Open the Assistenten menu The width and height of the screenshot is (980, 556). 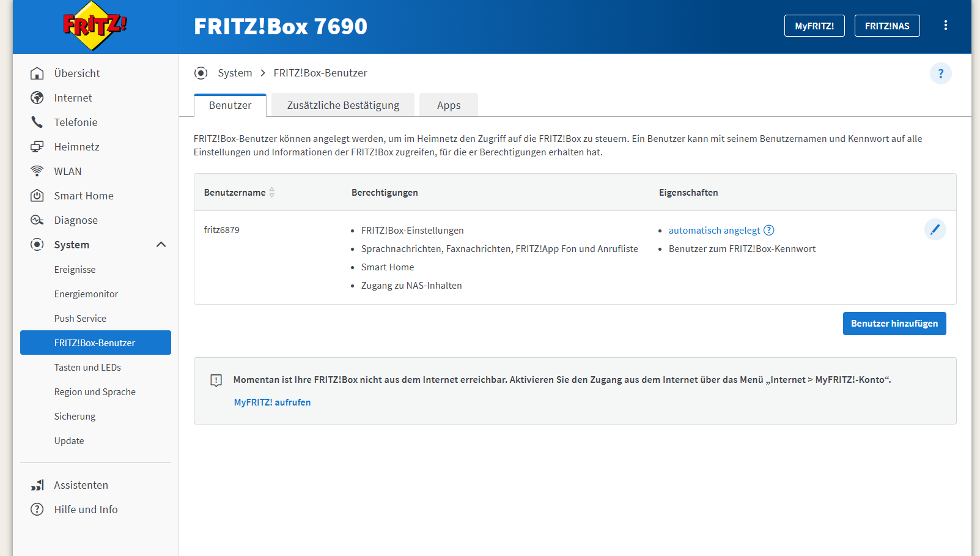81,485
